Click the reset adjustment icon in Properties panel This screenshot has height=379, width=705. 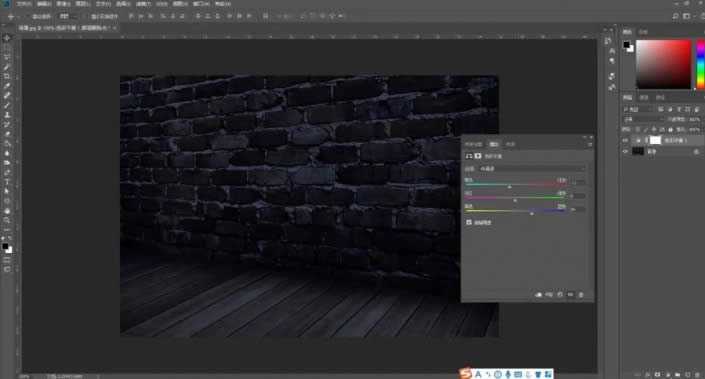560,295
